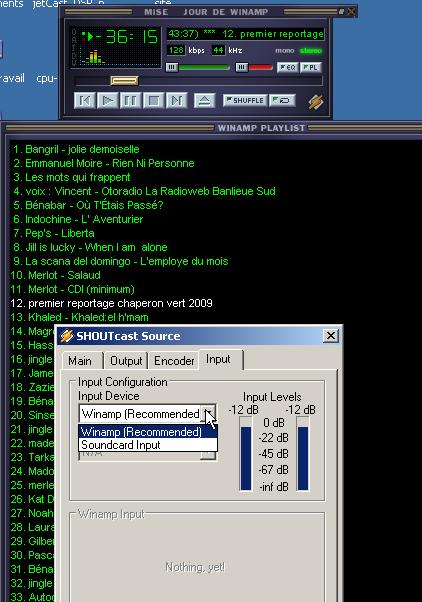Viewport: 422px width, 602px height.
Task: Choose Winamp (Recommended) from dropdown list
Action: click(x=148, y=432)
